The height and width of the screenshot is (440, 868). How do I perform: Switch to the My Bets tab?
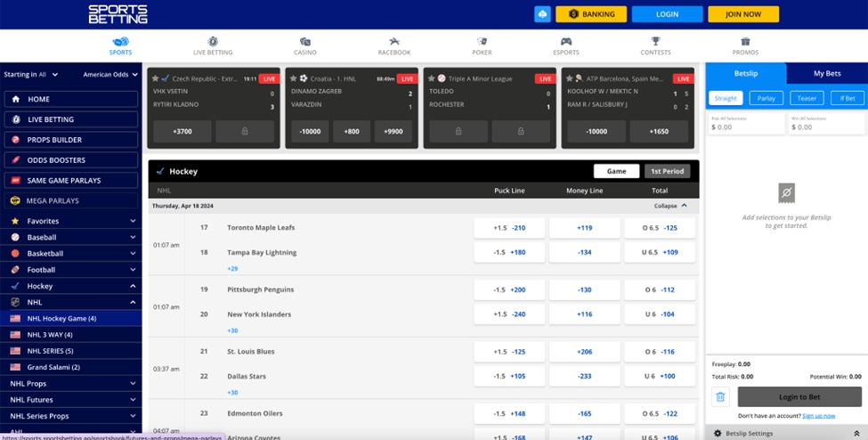coord(826,73)
